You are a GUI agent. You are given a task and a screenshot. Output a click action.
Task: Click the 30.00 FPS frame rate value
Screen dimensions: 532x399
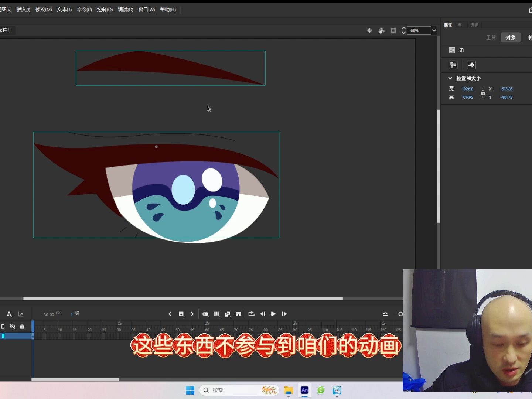[x=49, y=314]
